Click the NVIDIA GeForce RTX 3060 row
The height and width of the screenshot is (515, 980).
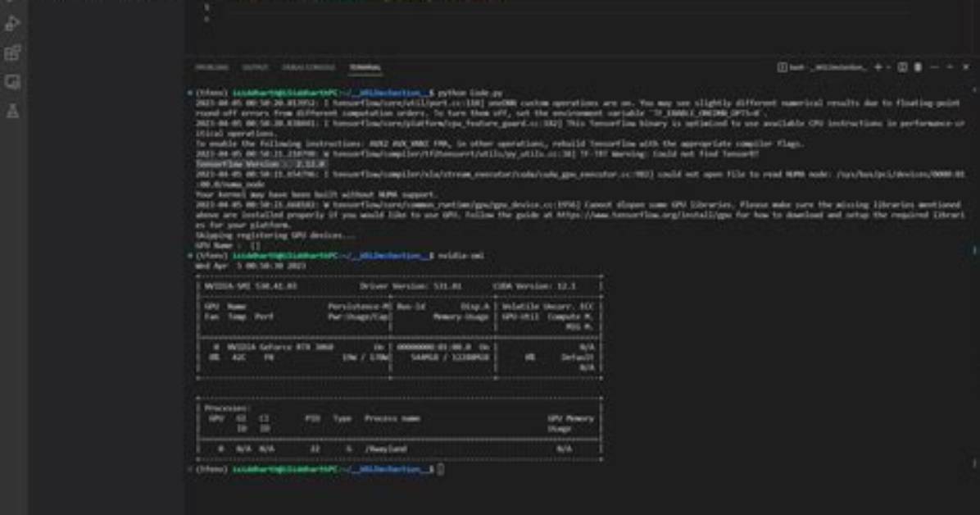click(x=400, y=347)
